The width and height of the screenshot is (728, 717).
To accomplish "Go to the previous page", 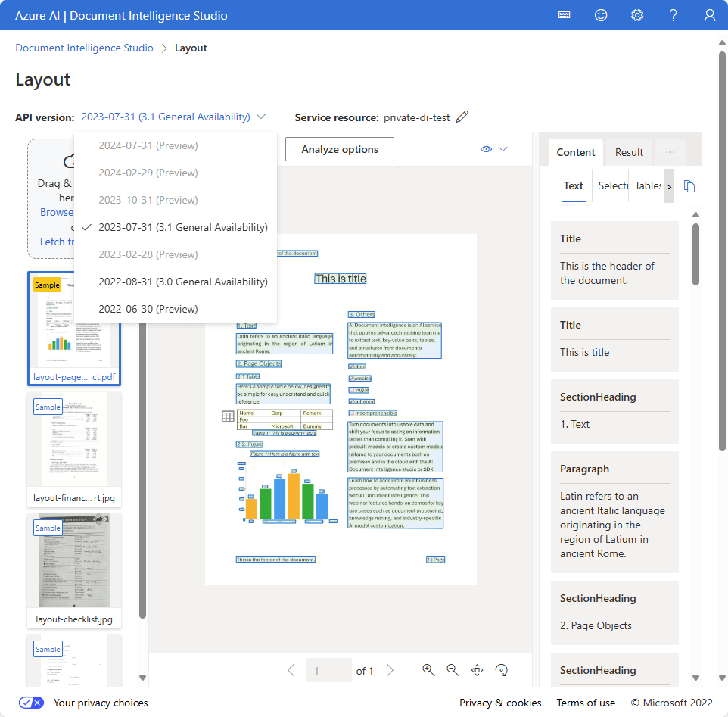I will pyautogui.click(x=291, y=670).
